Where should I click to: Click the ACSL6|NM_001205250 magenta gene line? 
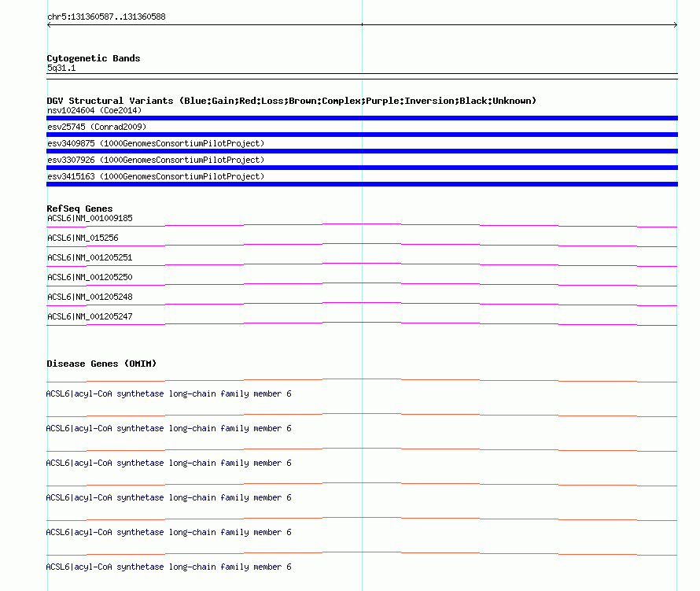pyautogui.click(x=362, y=284)
